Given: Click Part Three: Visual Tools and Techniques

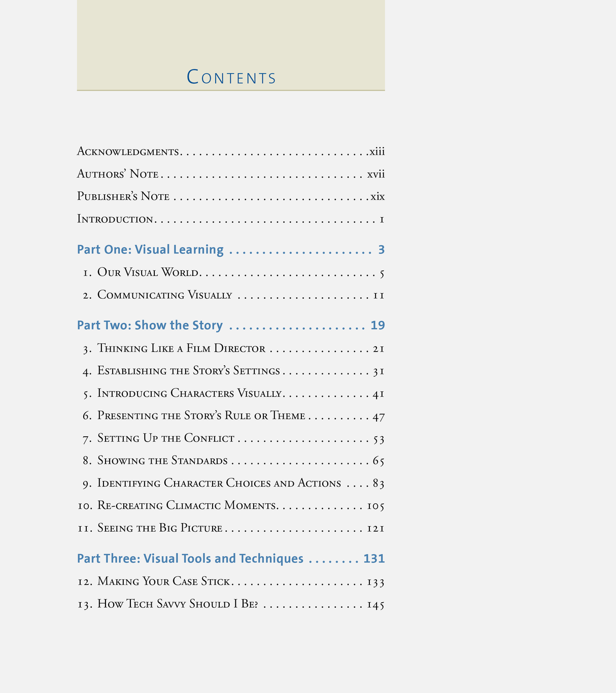Looking at the screenshot, I should (x=190, y=559).
